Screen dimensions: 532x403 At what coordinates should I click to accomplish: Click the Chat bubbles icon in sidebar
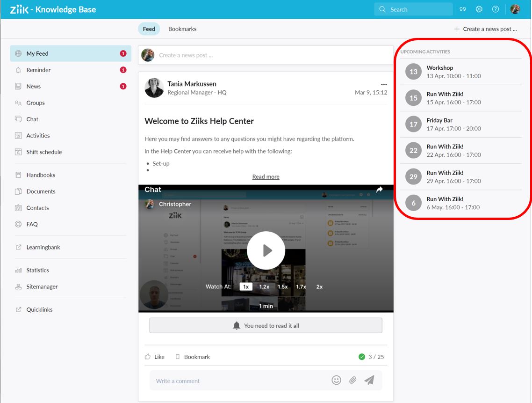click(x=18, y=119)
